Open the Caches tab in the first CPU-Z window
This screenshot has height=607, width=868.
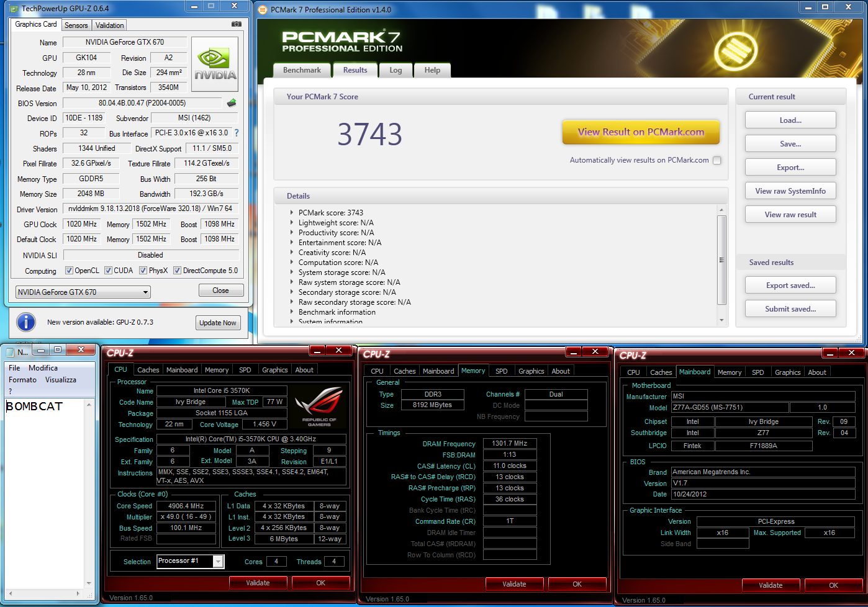pyautogui.click(x=148, y=370)
